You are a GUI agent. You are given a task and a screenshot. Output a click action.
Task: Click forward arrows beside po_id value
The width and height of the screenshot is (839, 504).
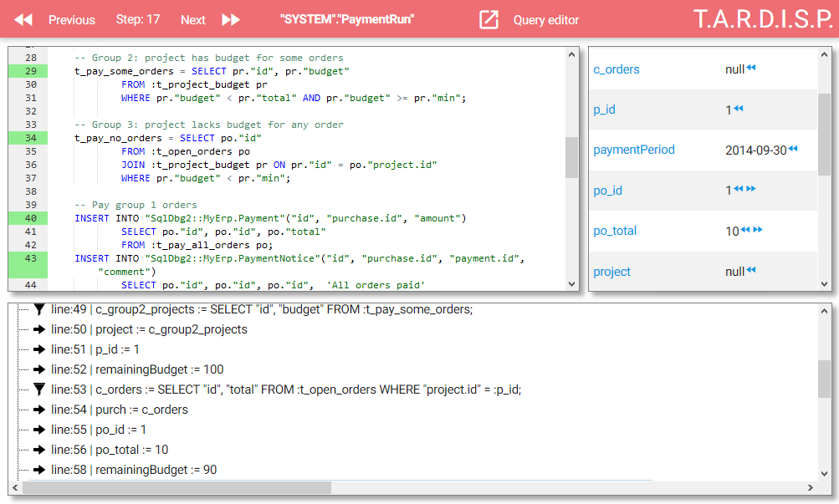[x=750, y=189]
